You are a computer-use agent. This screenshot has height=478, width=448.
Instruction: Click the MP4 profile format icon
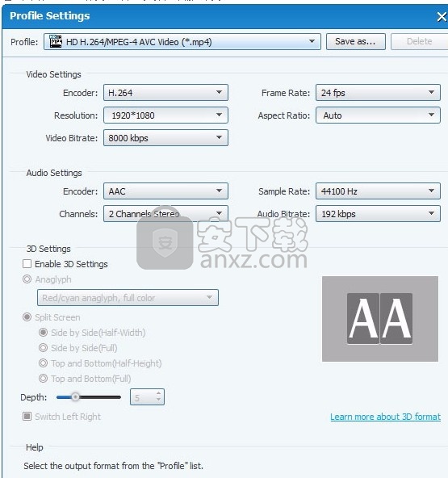pos(56,41)
